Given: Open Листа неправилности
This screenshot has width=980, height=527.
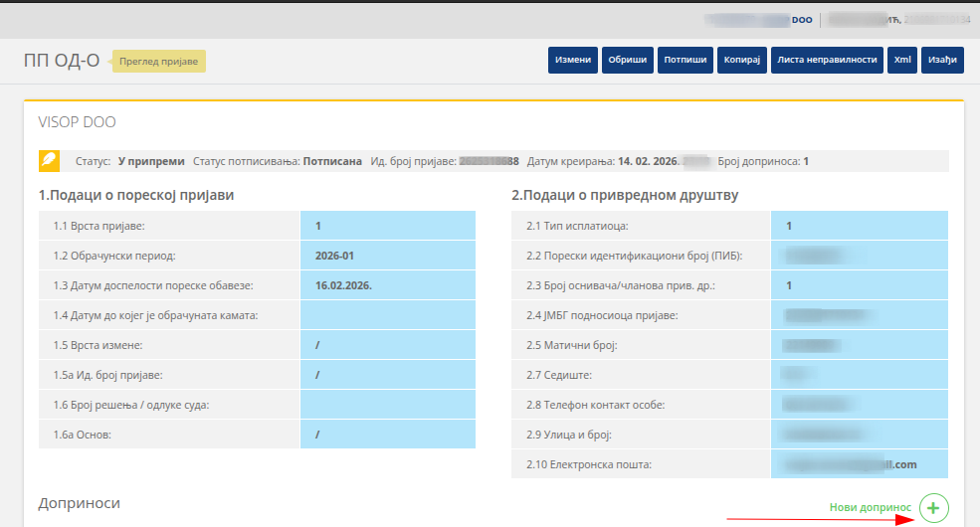Looking at the screenshot, I should [827, 60].
